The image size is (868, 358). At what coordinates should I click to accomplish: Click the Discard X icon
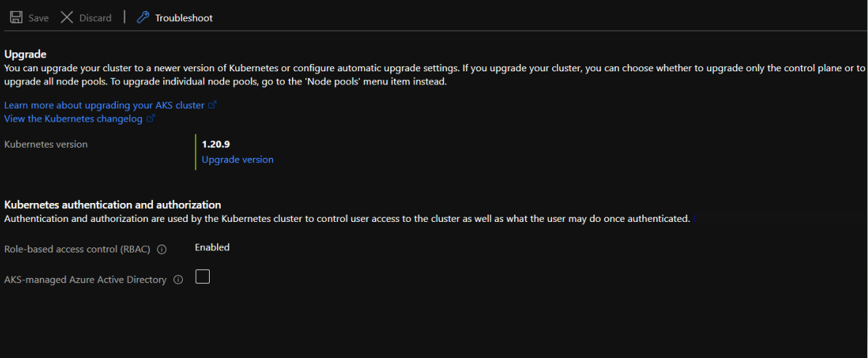(67, 17)
